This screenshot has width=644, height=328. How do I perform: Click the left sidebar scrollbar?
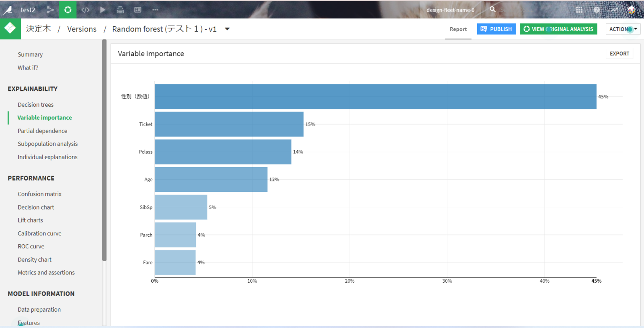104,150
